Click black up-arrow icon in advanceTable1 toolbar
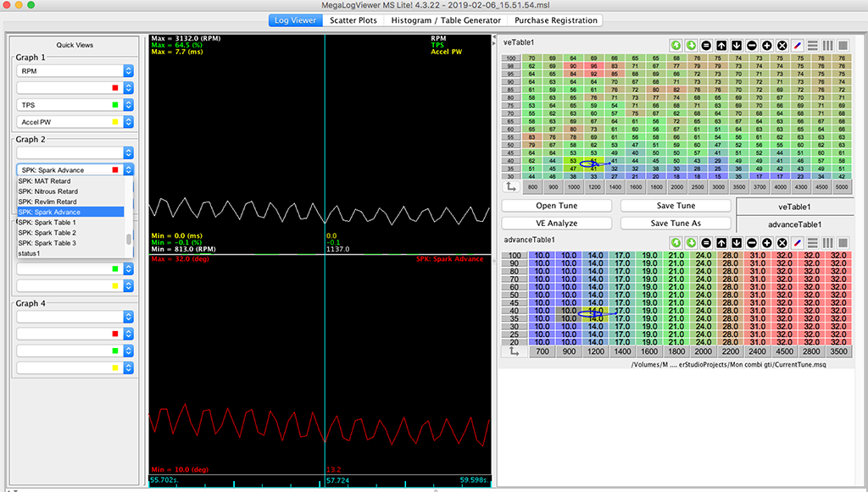Screen dimensions: 868x492 coord(721,243)
